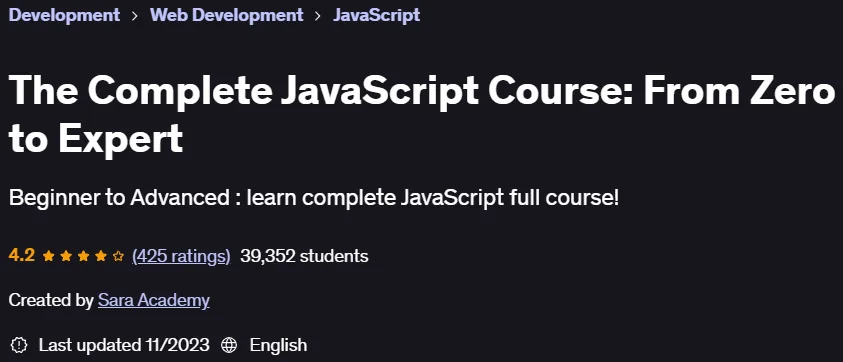Click the fourth filled rating star
Image resolution: width=843 pixels, height=362 pixels.
pos(101,257)
